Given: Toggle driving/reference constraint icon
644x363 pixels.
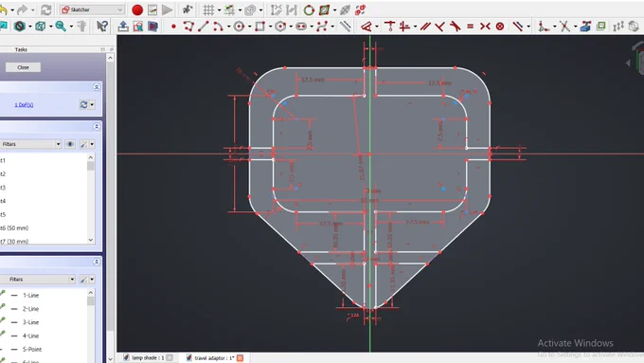Looking at the screenshot, I should click(x=517, y=27).
